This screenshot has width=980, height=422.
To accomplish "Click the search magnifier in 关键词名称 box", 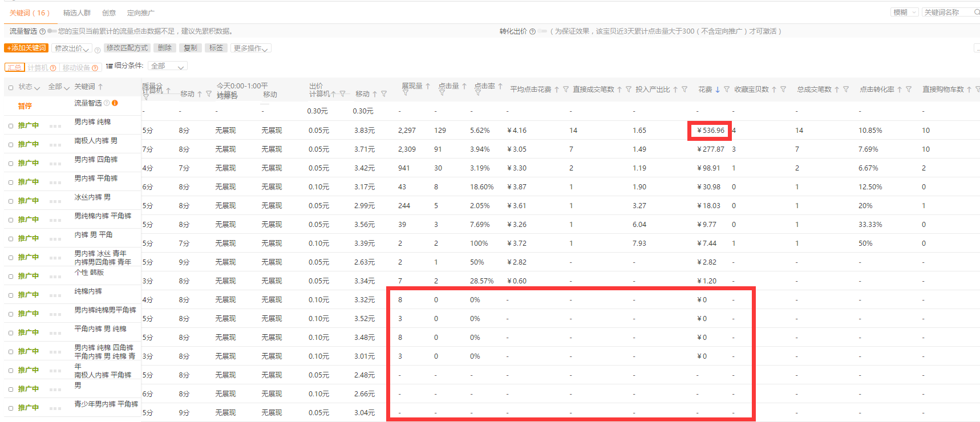I will (977, 13).
